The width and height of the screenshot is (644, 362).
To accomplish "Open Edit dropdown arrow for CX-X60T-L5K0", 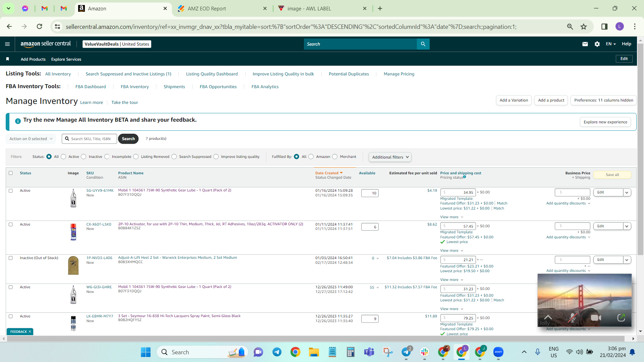I will coord(627,226).
